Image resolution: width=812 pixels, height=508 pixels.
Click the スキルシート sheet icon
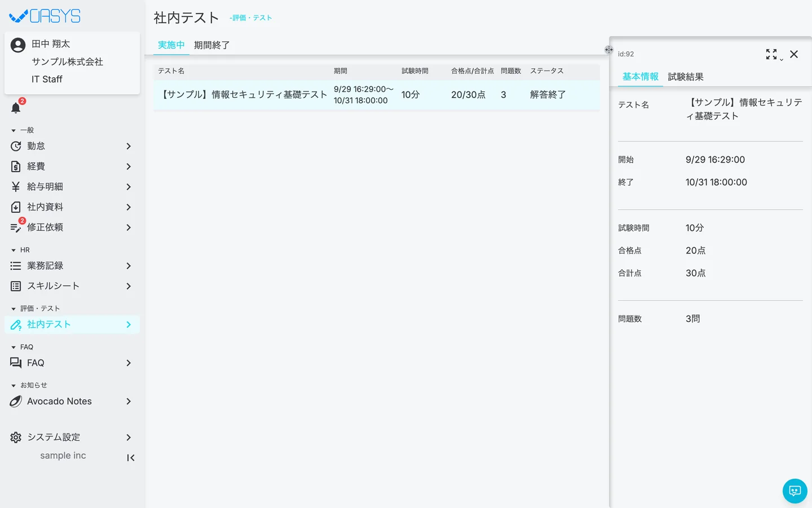16,286
